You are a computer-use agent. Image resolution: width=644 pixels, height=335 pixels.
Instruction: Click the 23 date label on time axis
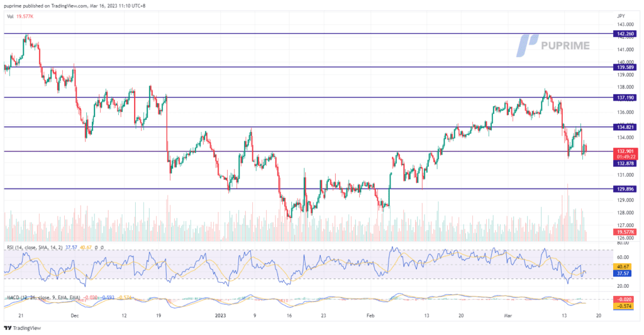click(324, 316)
